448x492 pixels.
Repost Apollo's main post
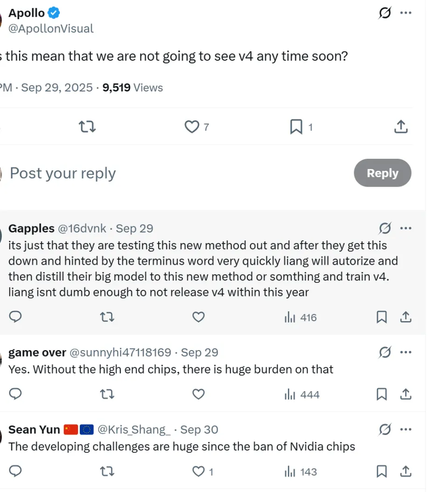[87, 127]
